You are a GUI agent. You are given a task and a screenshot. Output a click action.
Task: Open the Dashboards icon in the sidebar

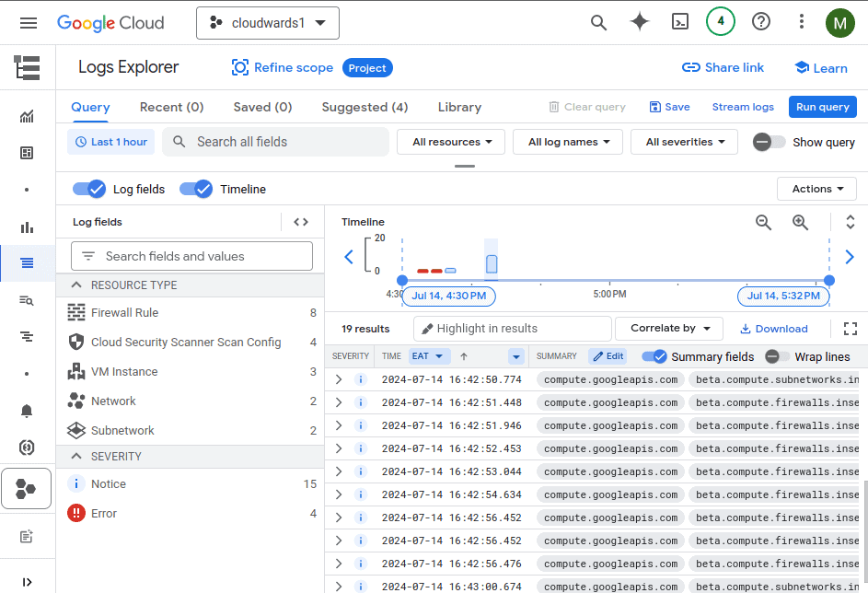coord(27,153)
